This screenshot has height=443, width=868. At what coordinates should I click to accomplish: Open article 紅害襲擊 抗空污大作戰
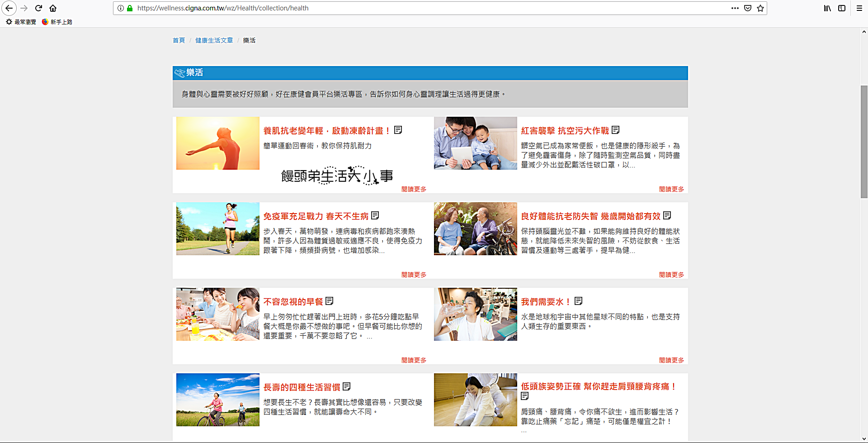point(565,131)
